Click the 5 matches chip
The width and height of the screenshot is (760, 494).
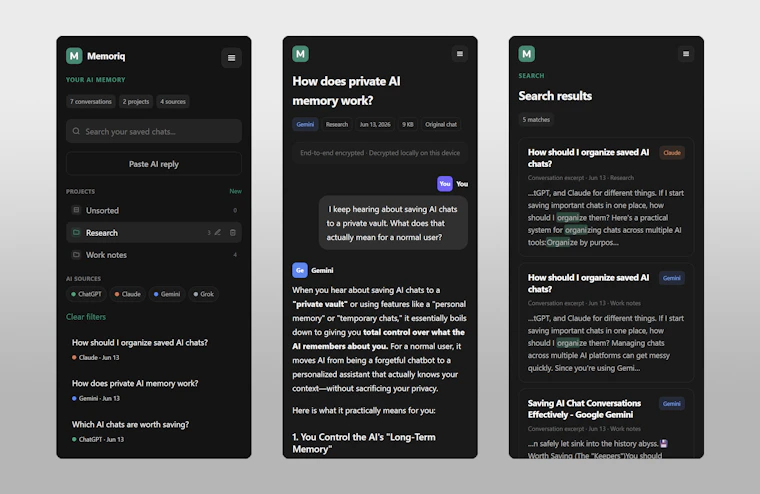click(x=536, y=119)
